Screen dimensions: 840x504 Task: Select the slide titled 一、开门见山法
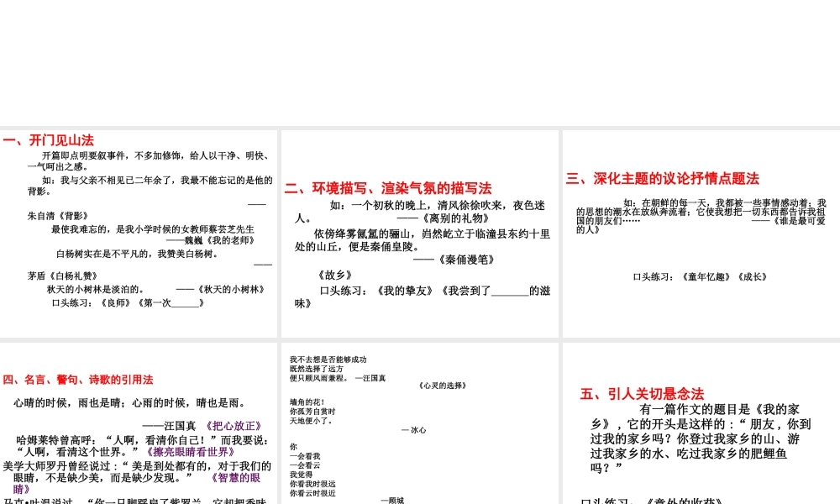[x=139, y=233]
